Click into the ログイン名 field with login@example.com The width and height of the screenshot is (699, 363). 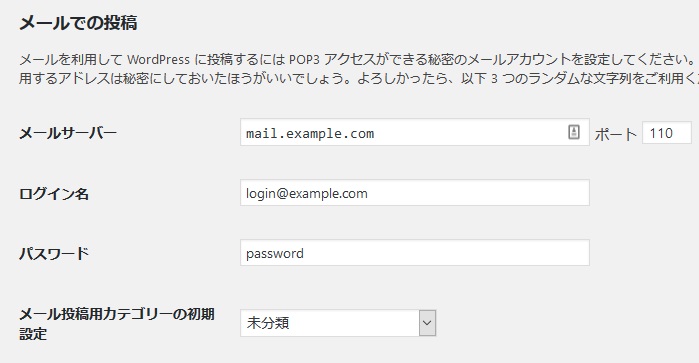pyautogui.click(x=415, y=193)
